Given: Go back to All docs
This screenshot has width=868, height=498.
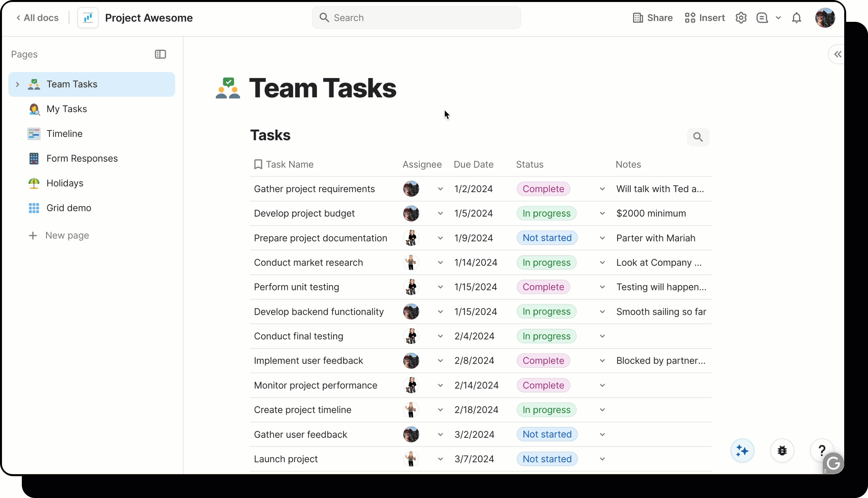Looking at the screenshot, I should [x=37, y=18].
